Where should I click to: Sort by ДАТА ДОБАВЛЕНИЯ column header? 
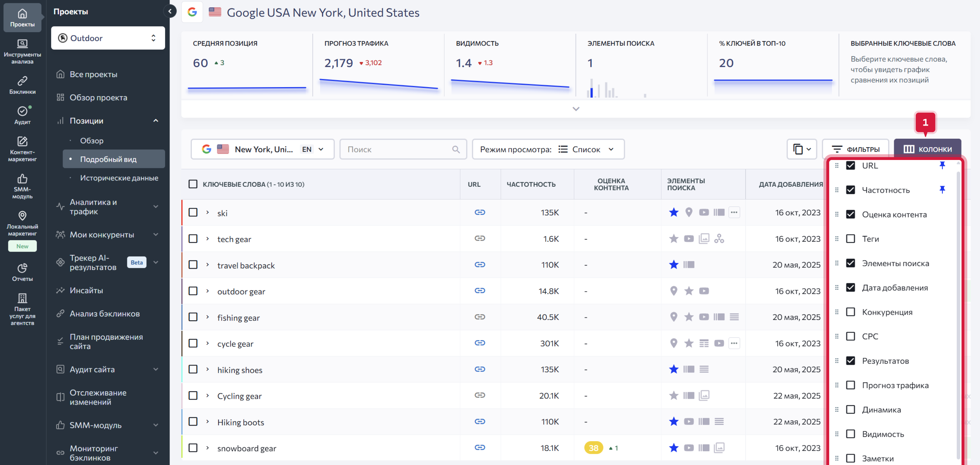(791, 184)
